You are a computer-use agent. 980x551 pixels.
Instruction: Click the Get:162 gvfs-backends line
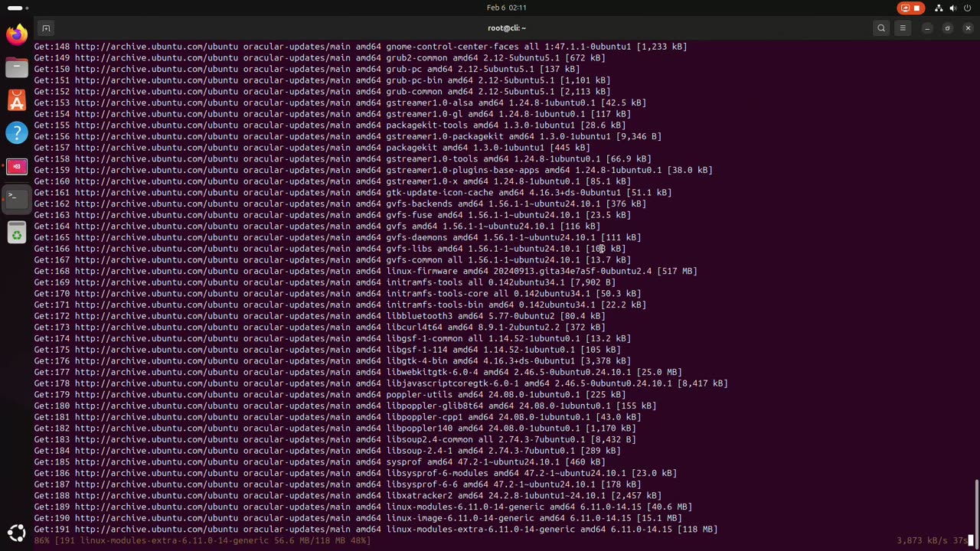[x=340, y=204]
